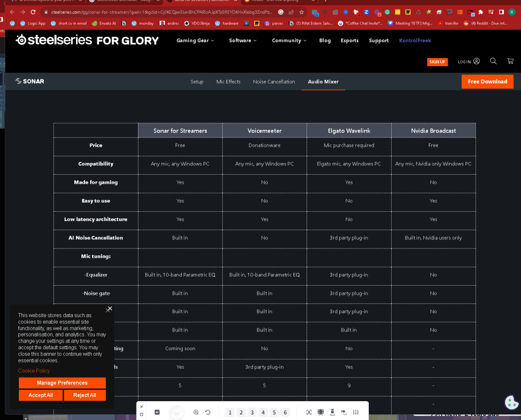The height and width of the screenshot is (420, 521).
Task: Open the Coffee Chat Invite bookmark
Action: coord(360,23)
